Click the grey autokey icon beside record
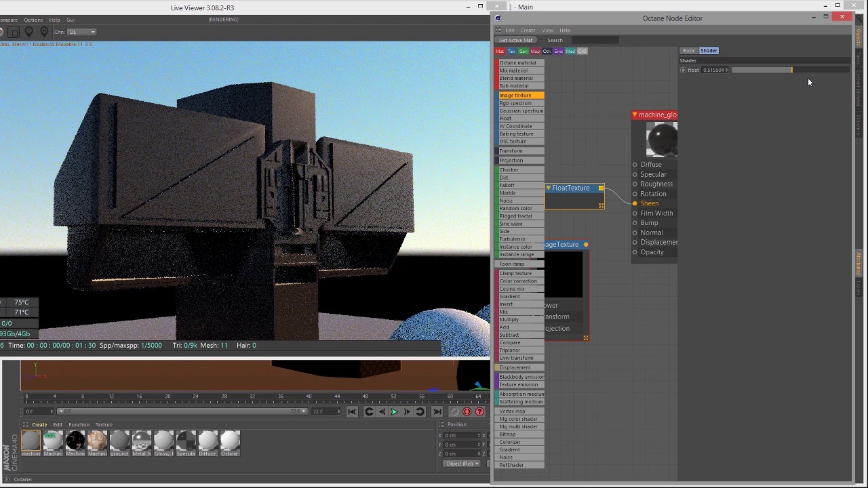The image size is (868, 488). point(454,411)
